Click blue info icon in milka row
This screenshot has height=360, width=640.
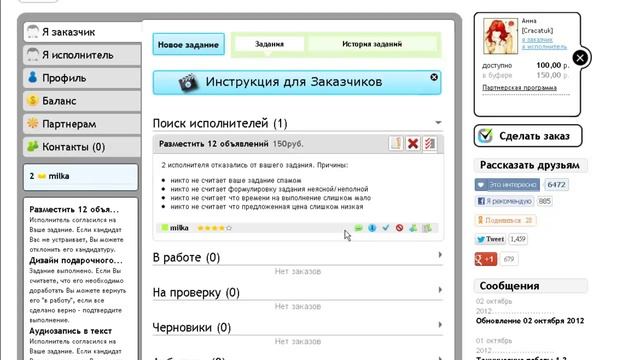tap(372, 228)
